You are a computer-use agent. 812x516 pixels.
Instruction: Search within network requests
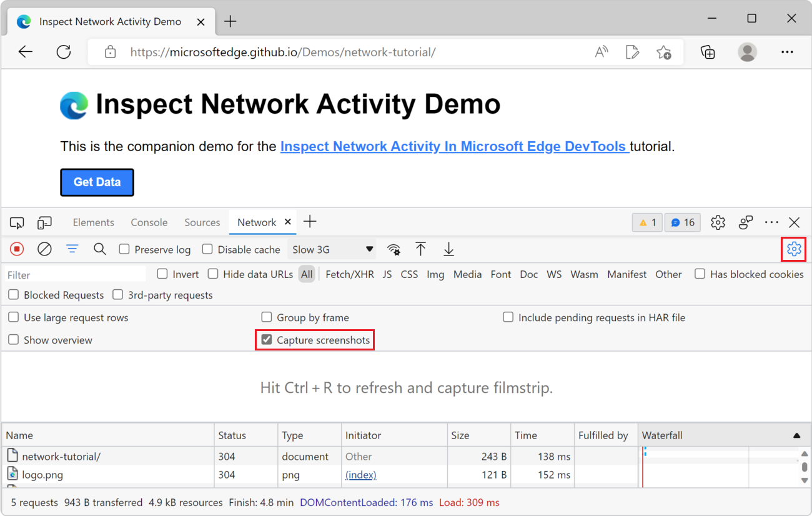tap(100, 249)
